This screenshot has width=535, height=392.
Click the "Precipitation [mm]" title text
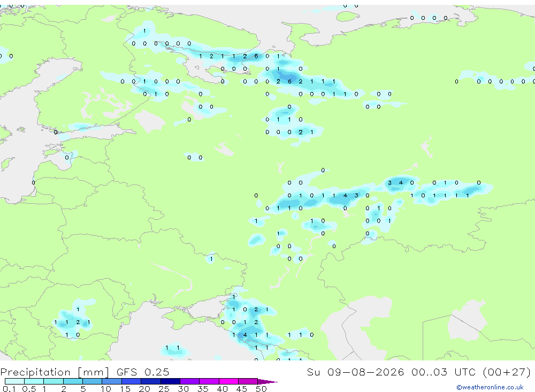tap(55, 372)
